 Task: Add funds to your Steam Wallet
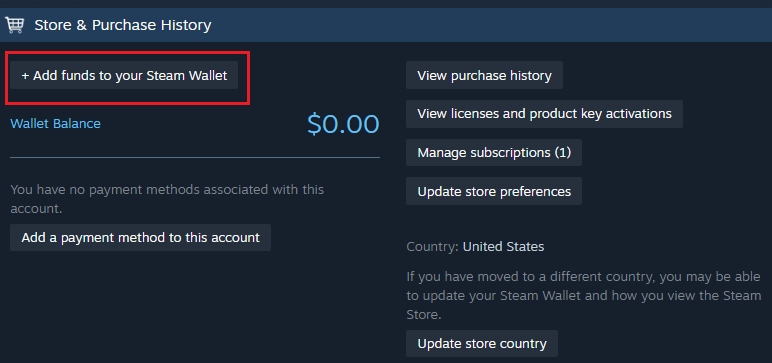coord(124,75)
